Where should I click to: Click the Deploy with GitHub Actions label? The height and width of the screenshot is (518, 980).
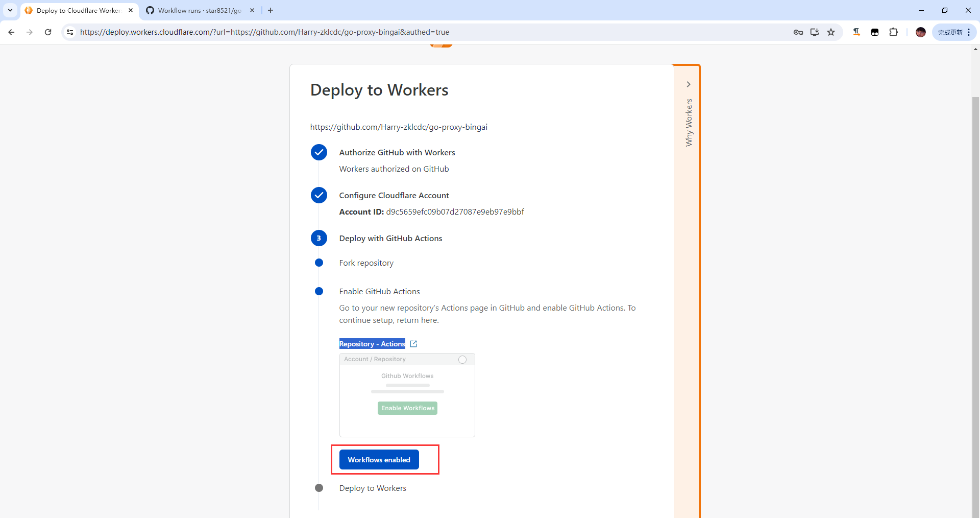click(390, 239)
